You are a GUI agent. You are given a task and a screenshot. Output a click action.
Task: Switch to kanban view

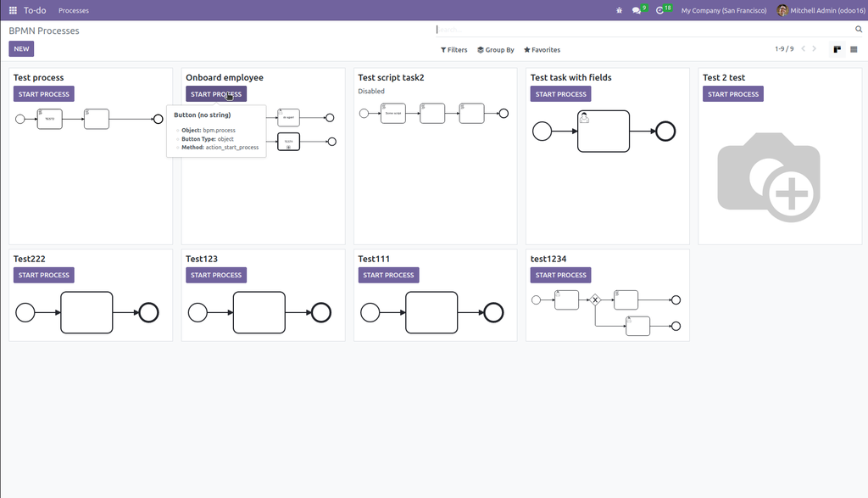pyautogui.click(x=837, y=49)
